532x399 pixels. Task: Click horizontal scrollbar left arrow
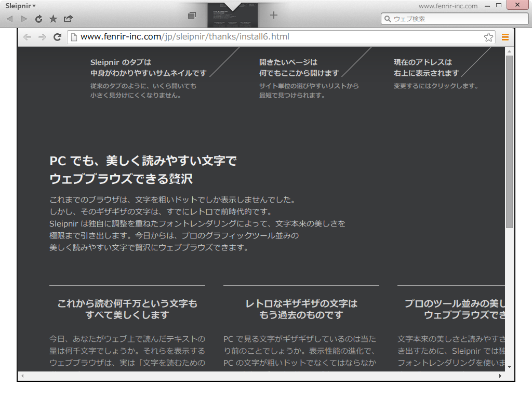[22, 376]
